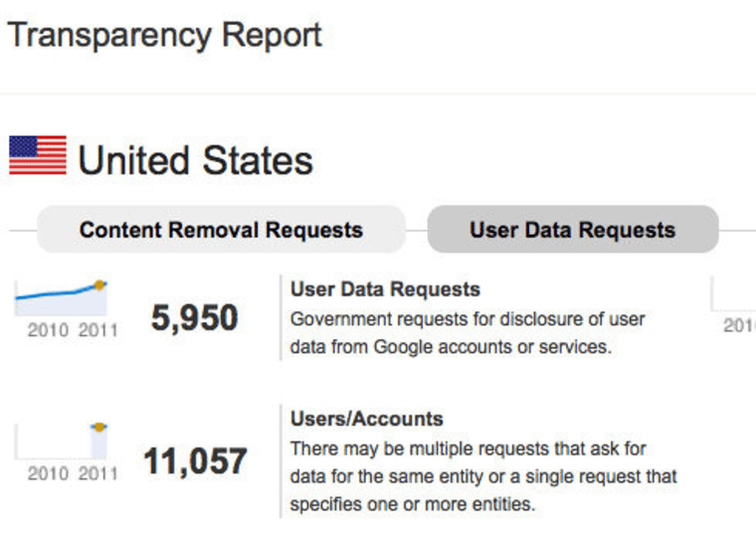Click the Users/Accounts section heading
Screen dimensions: 756x560
point(367,419)
